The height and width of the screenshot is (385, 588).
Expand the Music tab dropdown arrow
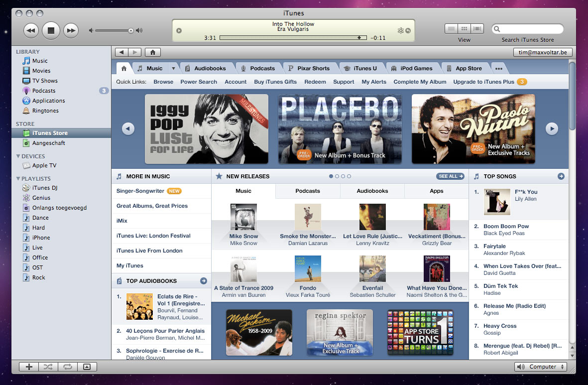point(173,68)
